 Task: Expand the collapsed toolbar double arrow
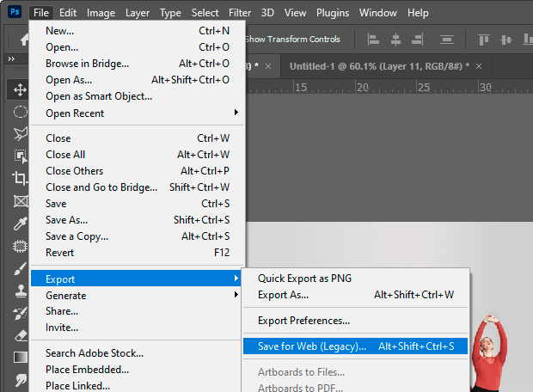click(x=10, y=58)
